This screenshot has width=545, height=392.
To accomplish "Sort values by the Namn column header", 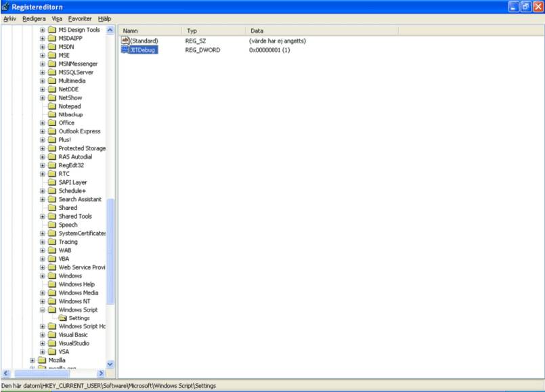I will [x=149, y=31].
